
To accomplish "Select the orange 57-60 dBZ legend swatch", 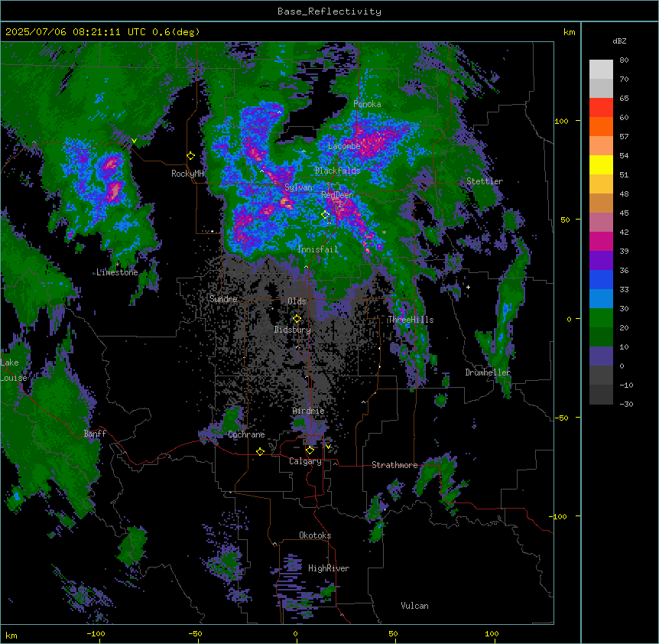I will (601, 126).
